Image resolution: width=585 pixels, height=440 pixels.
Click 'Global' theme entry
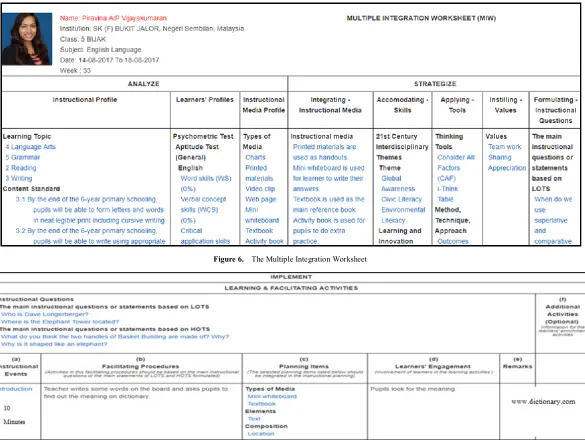coord(391,178)
